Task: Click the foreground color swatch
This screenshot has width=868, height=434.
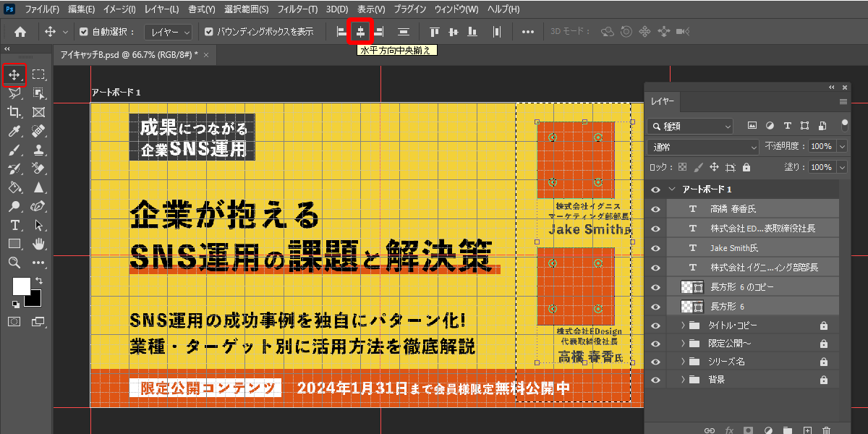Action: [21, 286]
